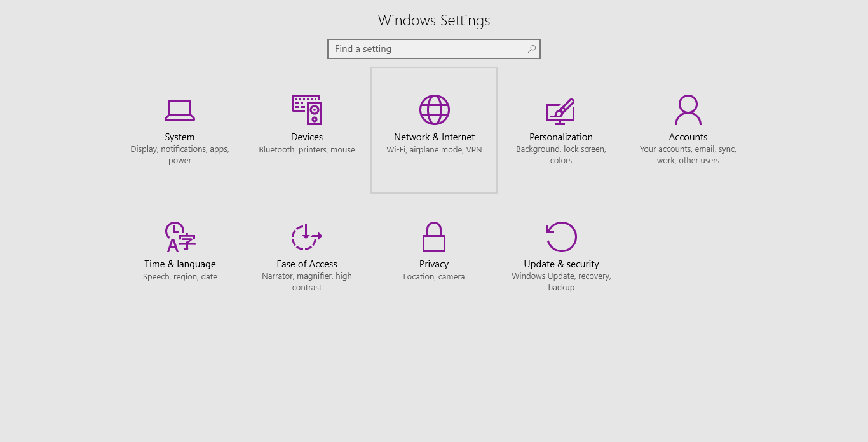Open Accounts via the person icon
Screen dimensions: 868x442
[x=688, y=110]
